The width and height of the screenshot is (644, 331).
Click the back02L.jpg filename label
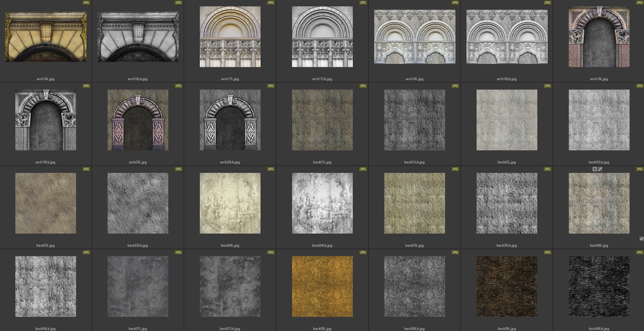tap(506, 162)
